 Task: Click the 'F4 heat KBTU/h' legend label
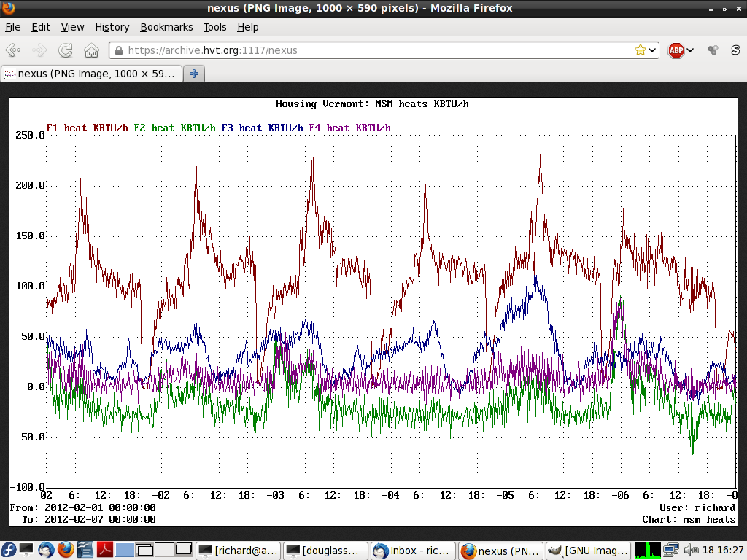pyautogui.click(x=349, y=128)
